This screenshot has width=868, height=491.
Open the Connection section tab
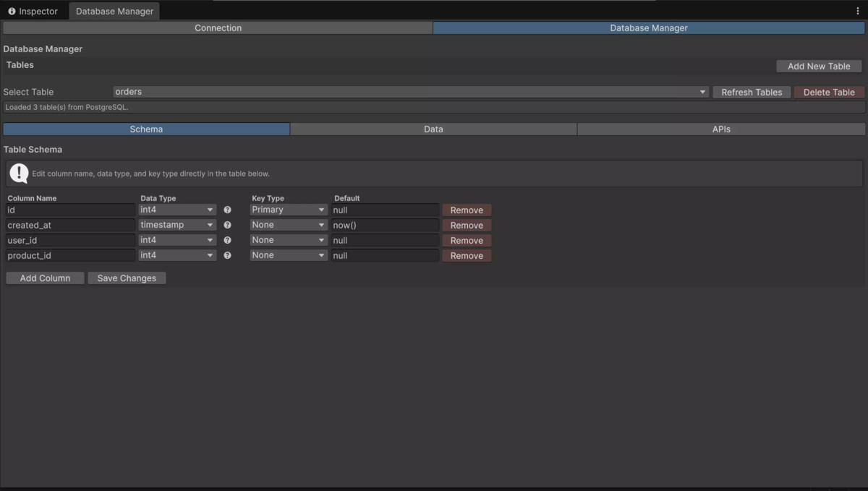pos(218,27)
